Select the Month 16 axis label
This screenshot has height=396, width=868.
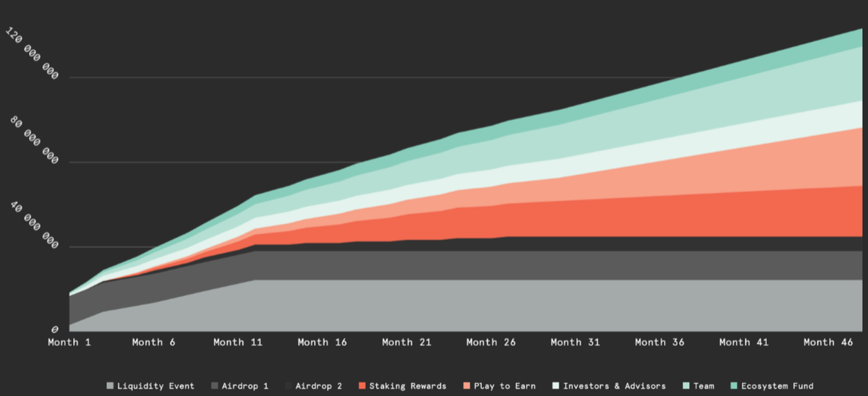pyautogui.click(x=322, y=342)
